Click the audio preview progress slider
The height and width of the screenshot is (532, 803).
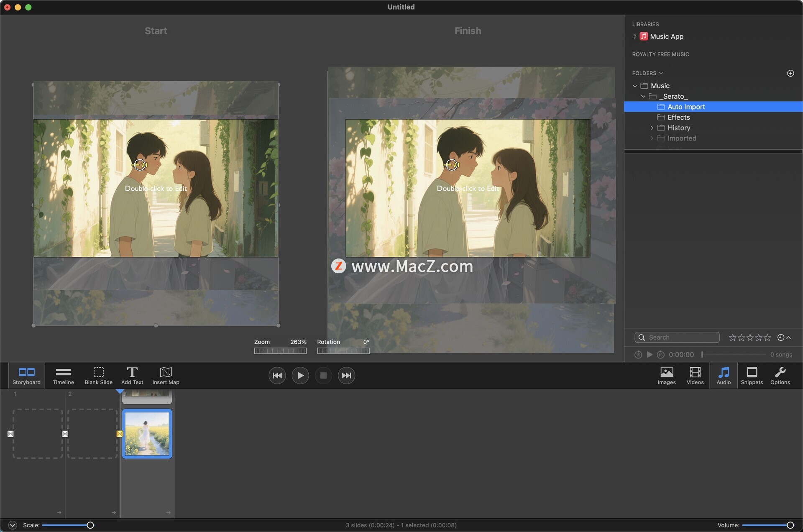click(734, 355)
